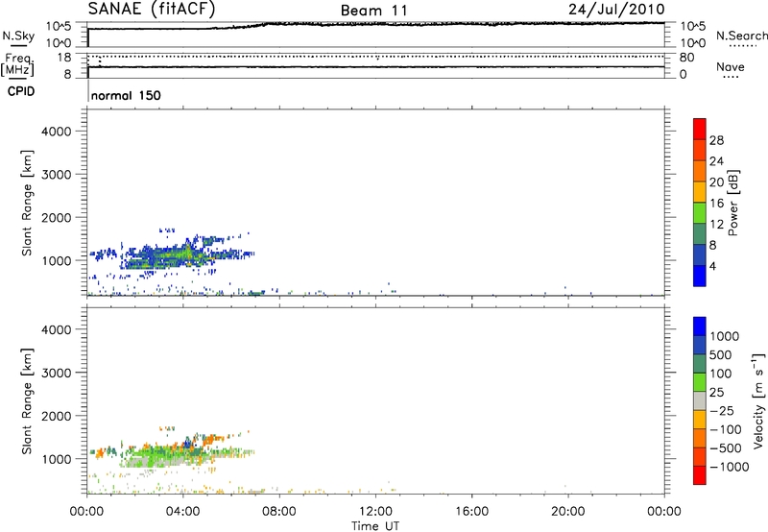This screenshot has height=532, width=768.
Task: Select the N.Sky legend label
Action: pyautogui.click(x=15, y=36)
